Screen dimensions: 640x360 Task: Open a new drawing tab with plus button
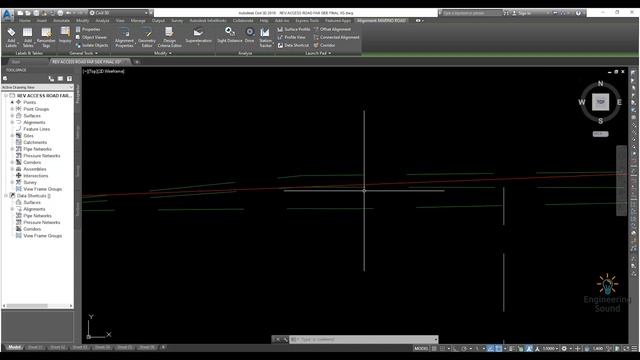click(137, 62)
